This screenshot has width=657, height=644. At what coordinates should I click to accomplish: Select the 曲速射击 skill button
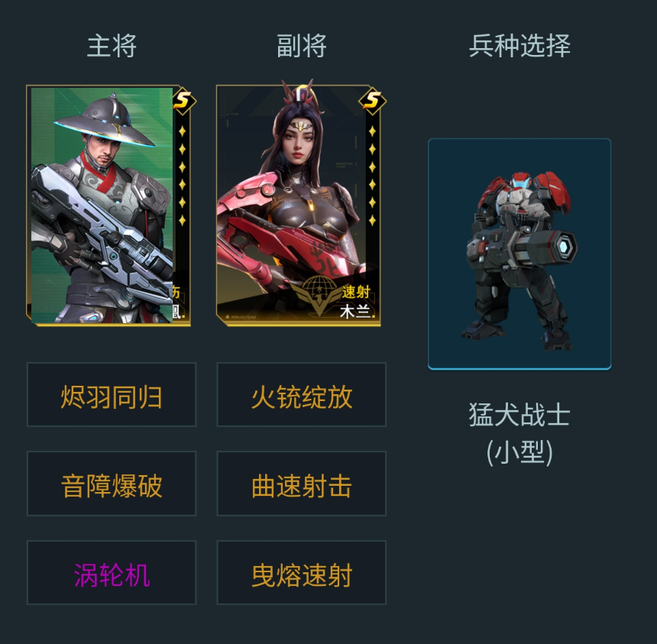[301, 484]
